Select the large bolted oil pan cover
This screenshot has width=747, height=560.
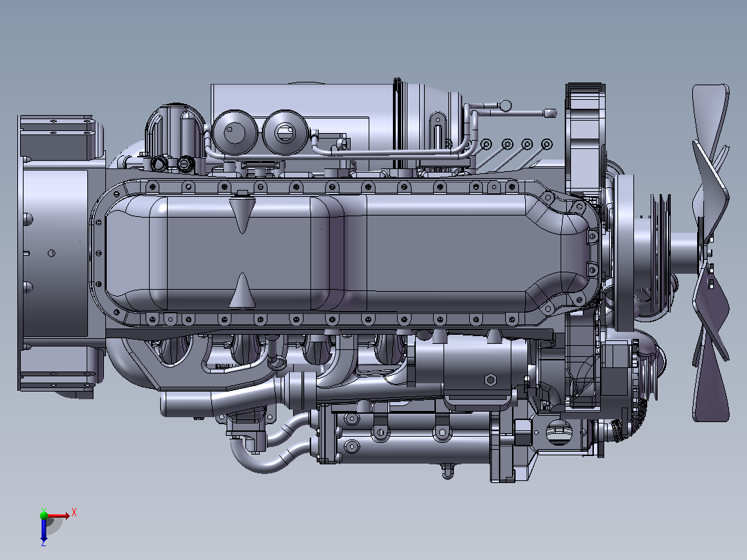[x=345, y=252]
